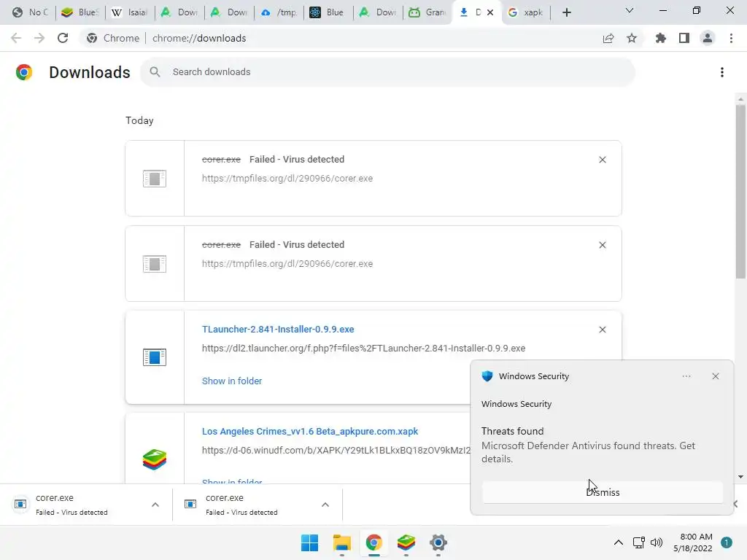747x560 pixels.
Task: Open Settings gear from the taskbar
Action: point(438,542)
